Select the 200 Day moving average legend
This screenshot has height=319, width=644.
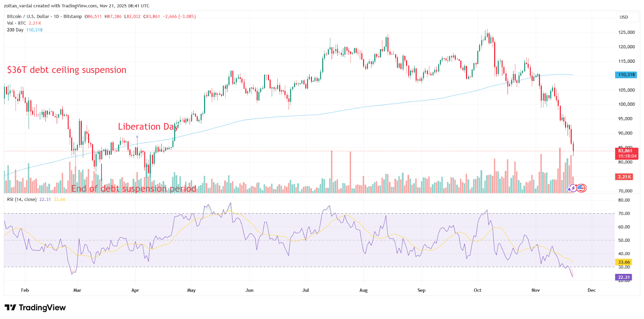point(15,30)
